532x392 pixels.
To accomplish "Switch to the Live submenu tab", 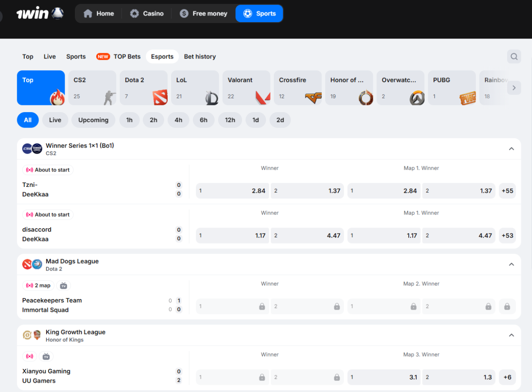I will pyautogui.click(x=50, y=57).
